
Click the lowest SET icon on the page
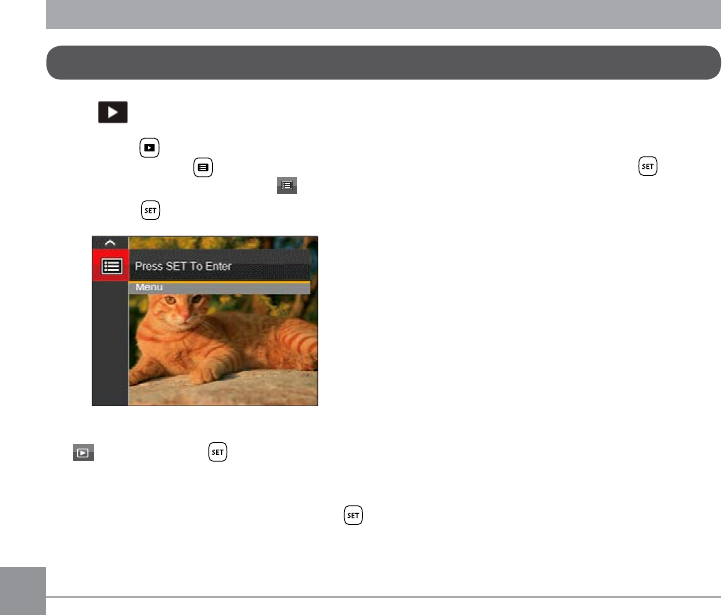tap(353, 515)
